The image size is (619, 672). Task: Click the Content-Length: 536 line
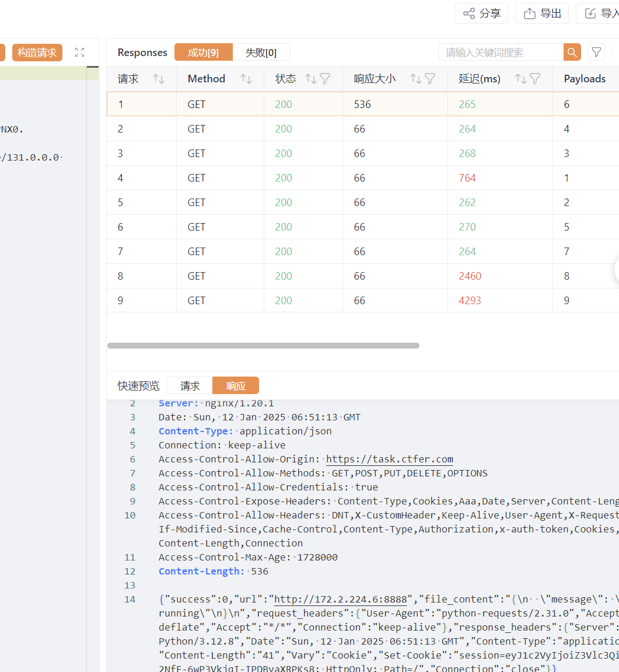(214, 571)
